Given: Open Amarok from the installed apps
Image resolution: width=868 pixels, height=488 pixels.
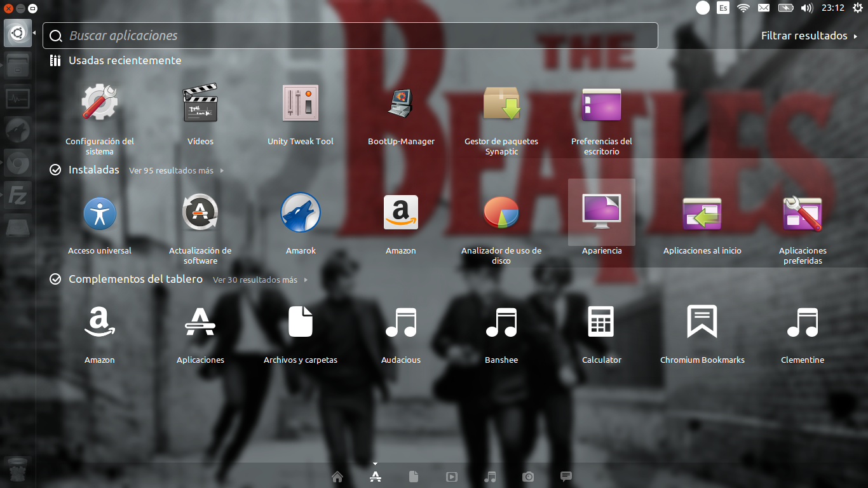Looking at the screenshot, I should [x=300, y=212].
